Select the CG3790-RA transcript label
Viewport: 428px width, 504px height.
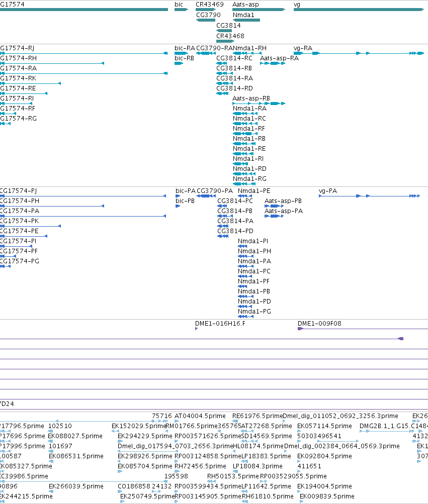coord(214,48)
